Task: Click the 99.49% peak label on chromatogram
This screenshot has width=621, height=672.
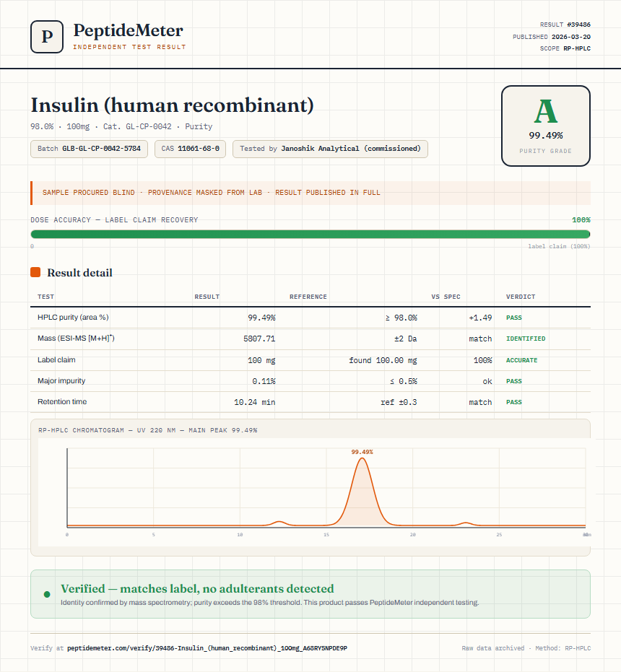Action: pos(362,452)
